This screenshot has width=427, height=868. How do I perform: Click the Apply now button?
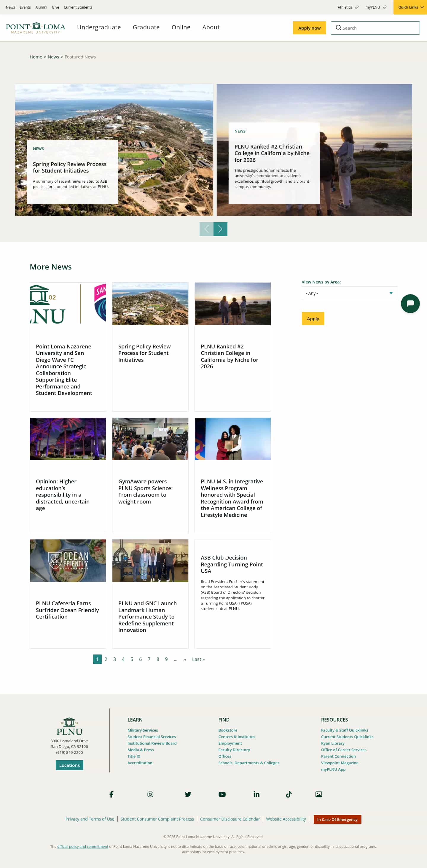[309, 28]
